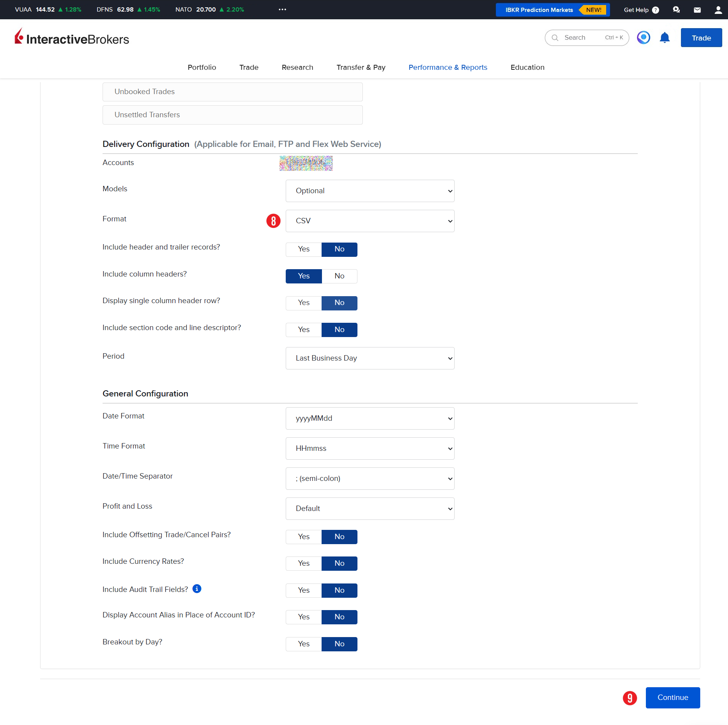The image size is (728, 725).
Task: Click the Search input field
Action: [x=586, y=38]
